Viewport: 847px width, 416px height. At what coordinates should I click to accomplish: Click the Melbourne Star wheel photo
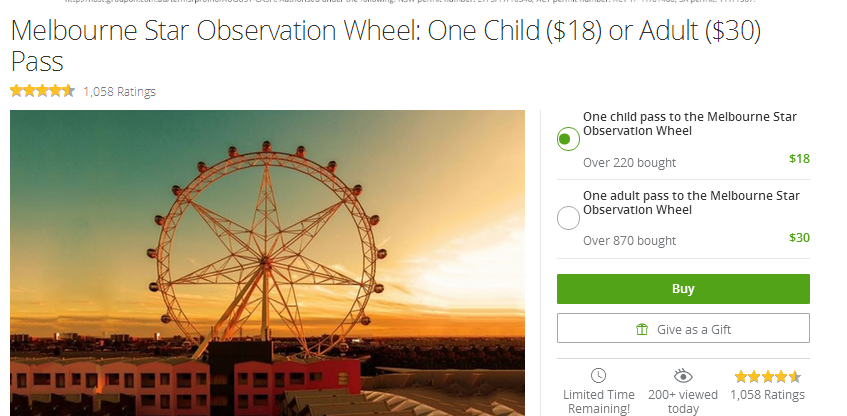[x=267, y=263]
